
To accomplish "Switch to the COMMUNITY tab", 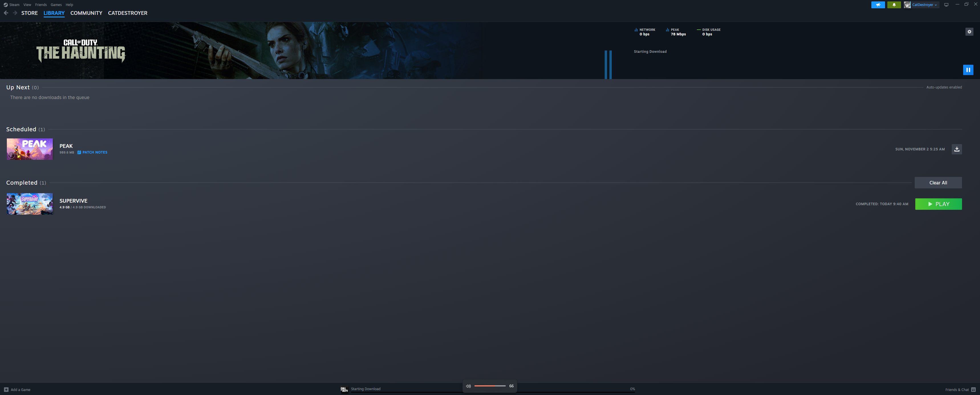I will 86,13.
